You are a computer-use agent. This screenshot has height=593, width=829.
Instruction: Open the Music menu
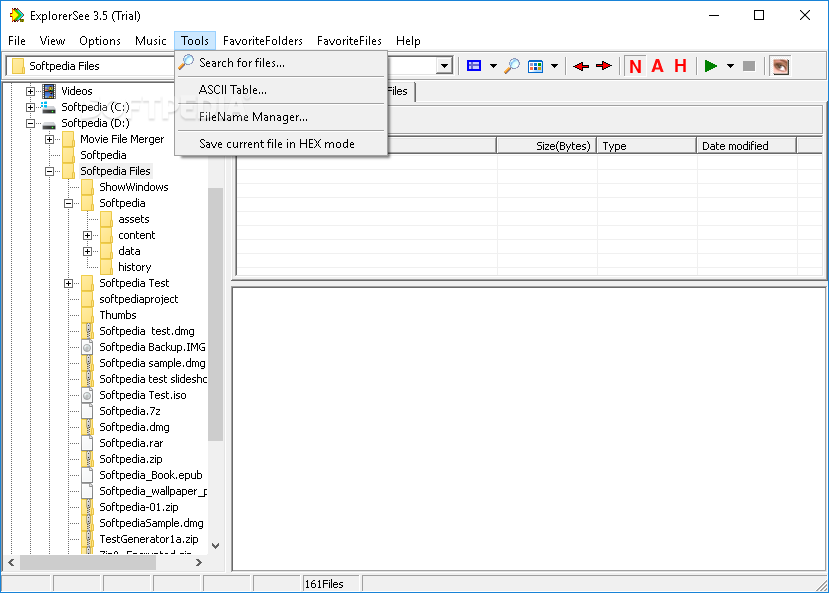coord(151,41)
